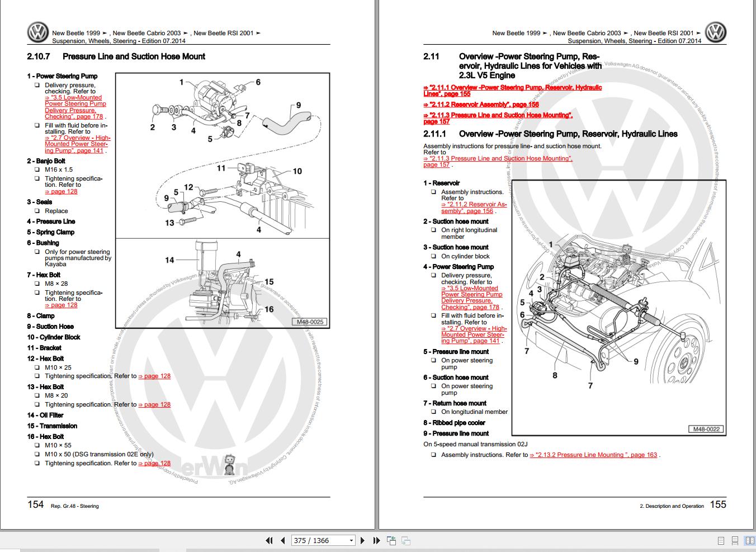The height and width of the screenshot is (552, 756).
Task: Jump to the last page
Action: (376, 540)
